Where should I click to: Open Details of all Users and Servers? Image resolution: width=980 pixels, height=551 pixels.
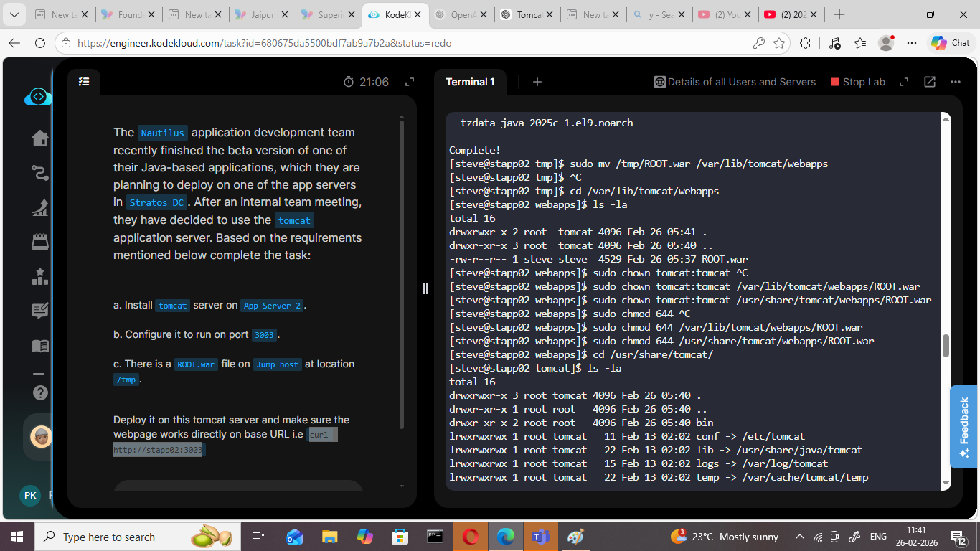(735, 82)
